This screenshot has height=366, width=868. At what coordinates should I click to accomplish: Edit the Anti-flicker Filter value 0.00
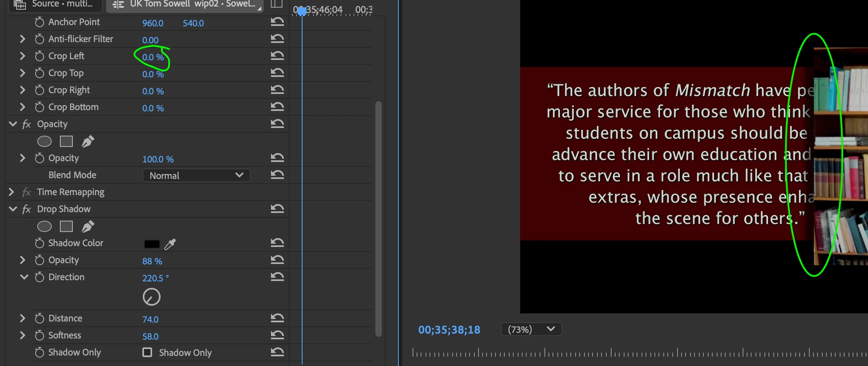[150, 40]
